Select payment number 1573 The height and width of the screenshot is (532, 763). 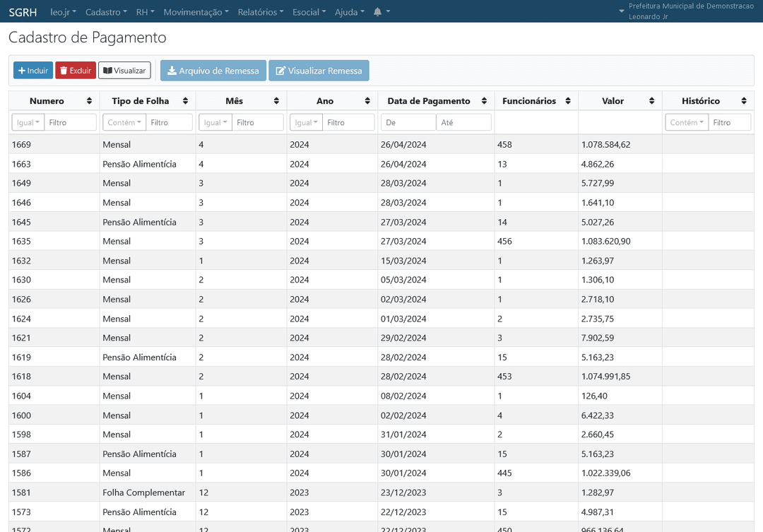[x=21, y=512]
